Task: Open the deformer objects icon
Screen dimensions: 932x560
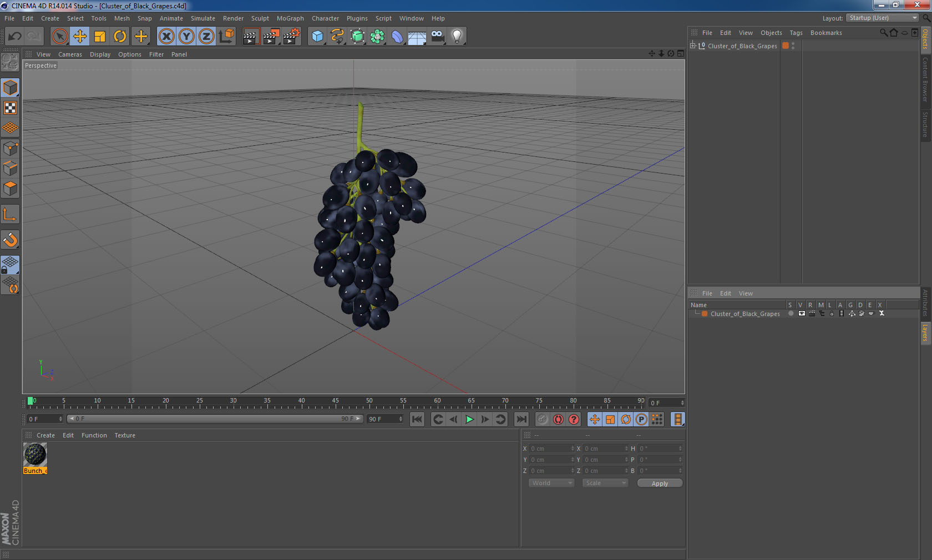Action: coord(397,37)
